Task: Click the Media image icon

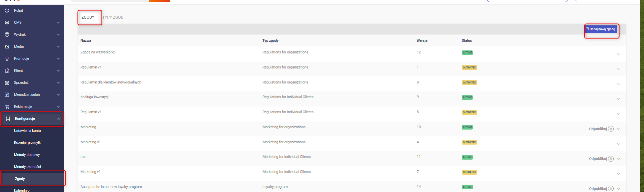Action: (x=7, y=46)
